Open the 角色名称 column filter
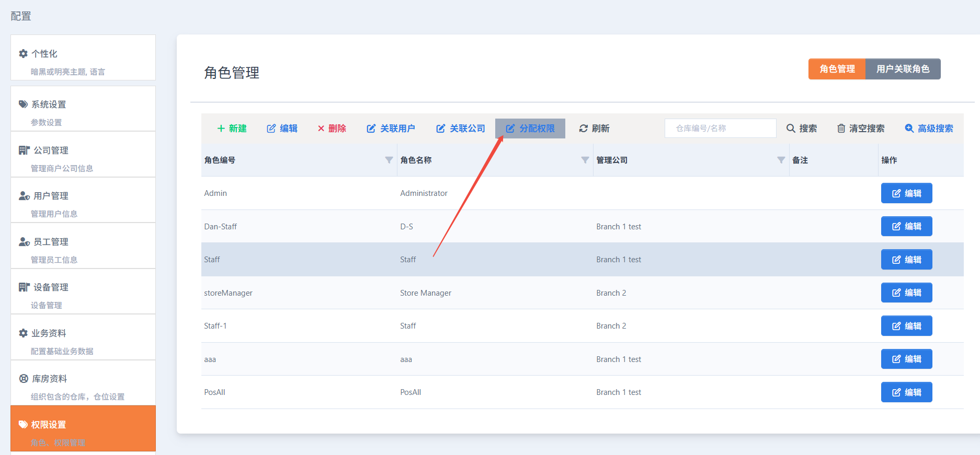 click(x=585, y=160)
